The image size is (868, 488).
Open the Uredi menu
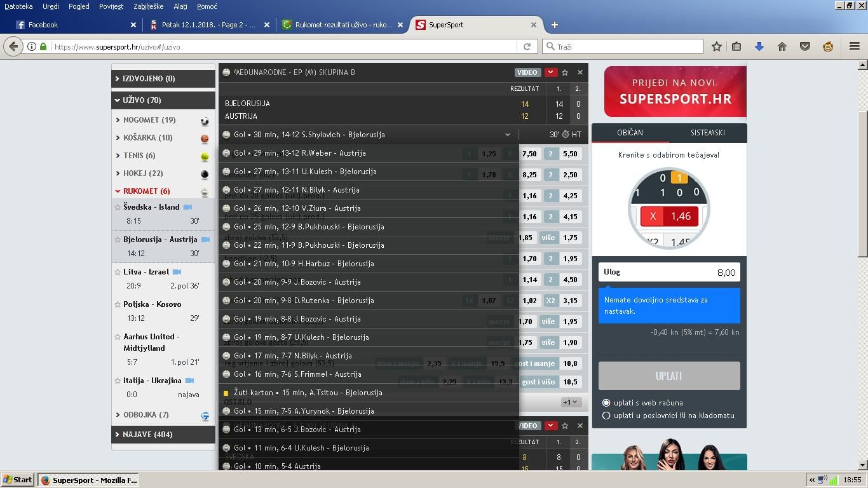pos(51,6)
